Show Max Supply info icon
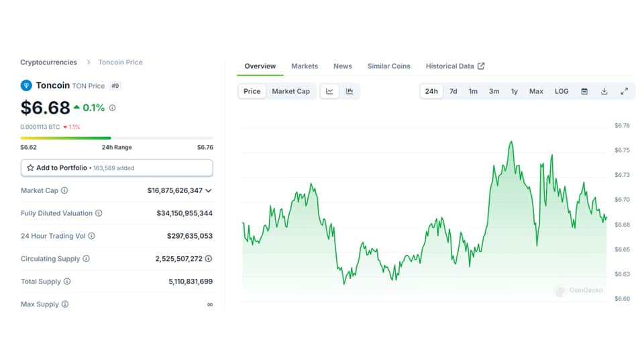This screenshot has width=644, height=362. (x=65, y=304)
